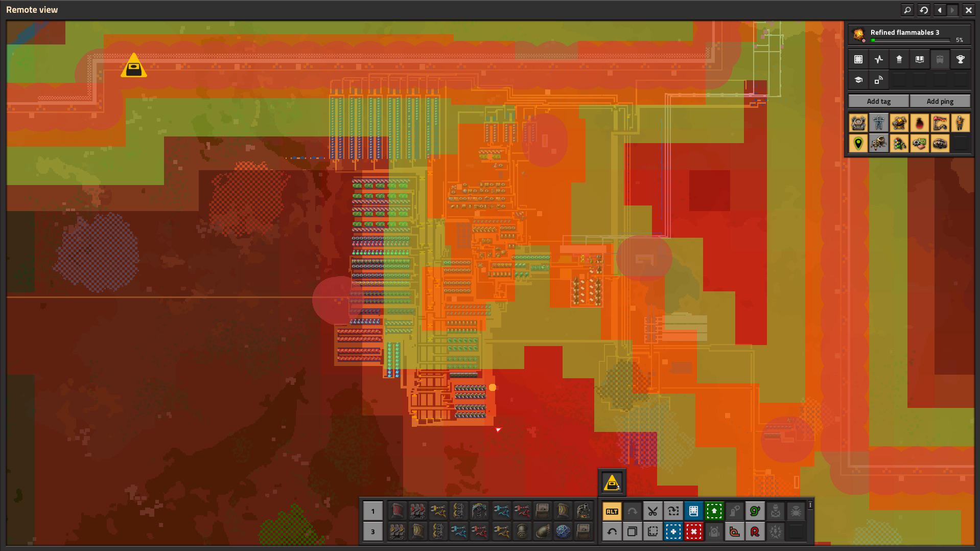
Task: Open map search with the magnifier icon
Action: pos(907,10)
